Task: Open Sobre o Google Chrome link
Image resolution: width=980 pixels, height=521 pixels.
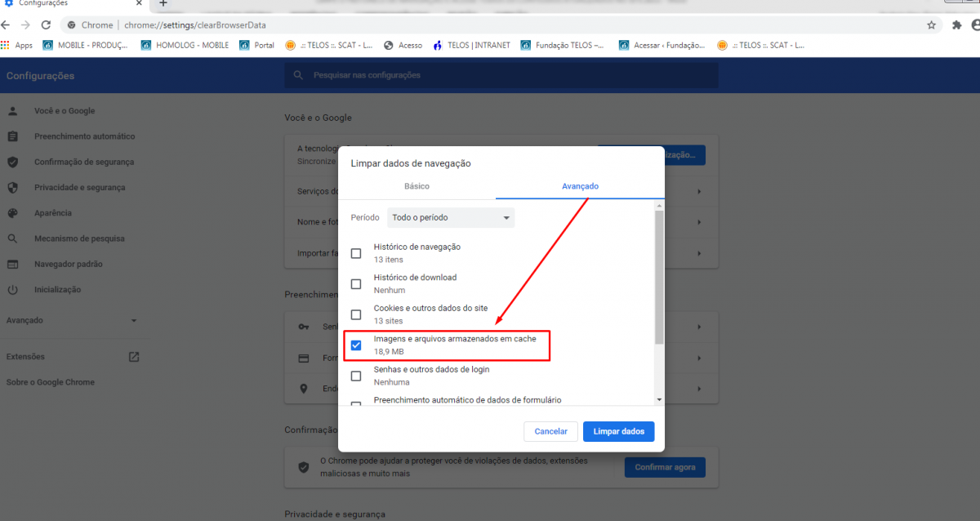Action: coord(51,382)
